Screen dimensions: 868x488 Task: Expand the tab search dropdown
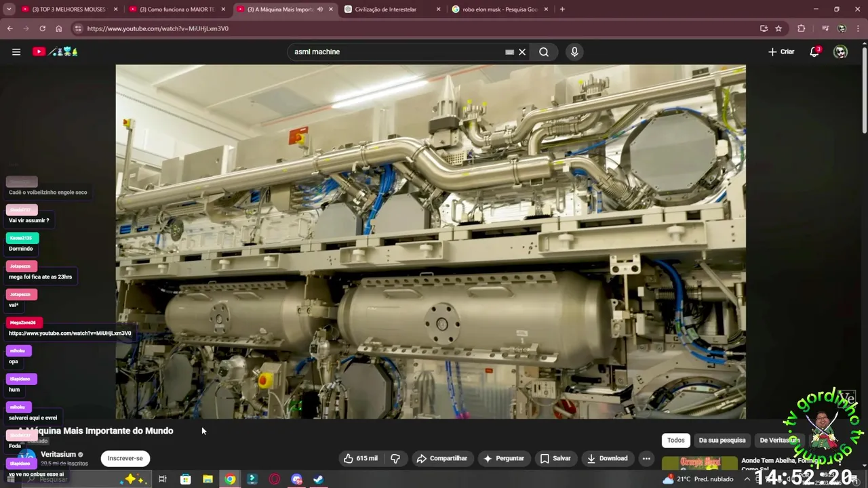coord(7,9)
